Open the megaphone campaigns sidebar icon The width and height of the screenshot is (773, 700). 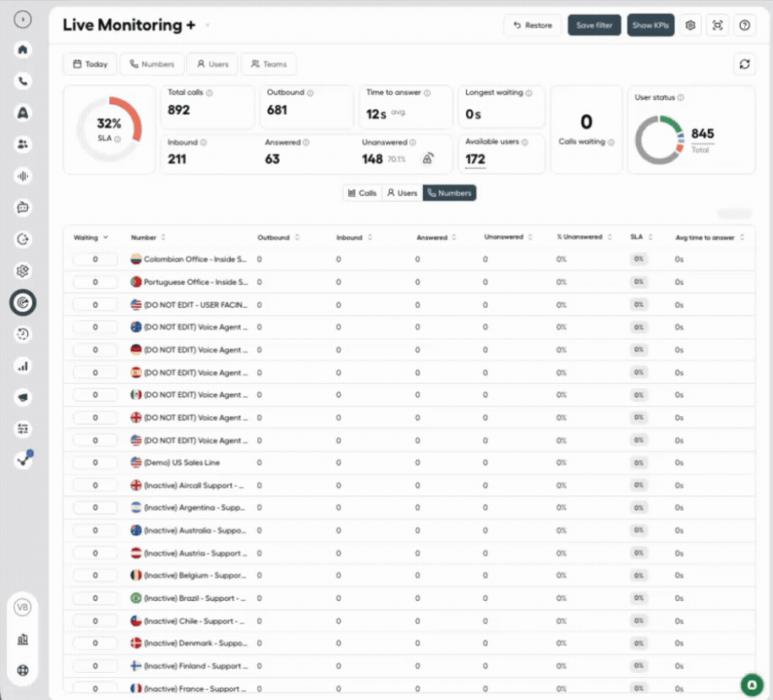[x=23, y=397]
